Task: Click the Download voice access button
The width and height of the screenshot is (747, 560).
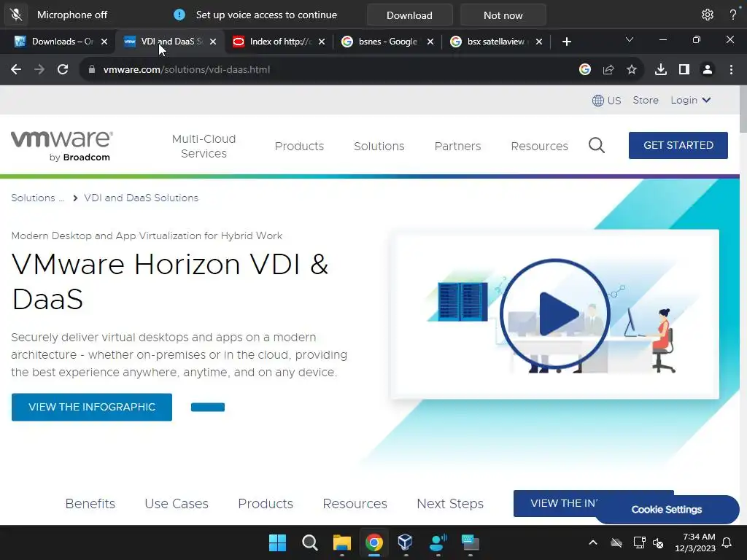Action: [409, 15]
